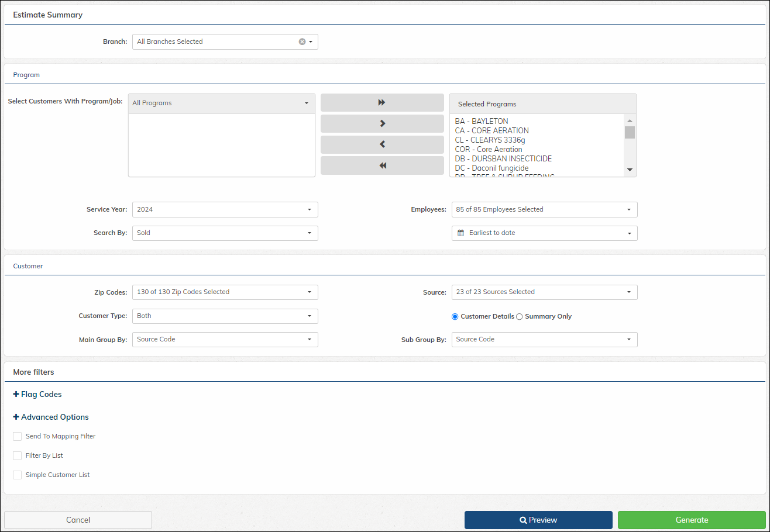Open the Service Year dropdown
This screenshot has height=532, width=770.
[x=225, y=209]
